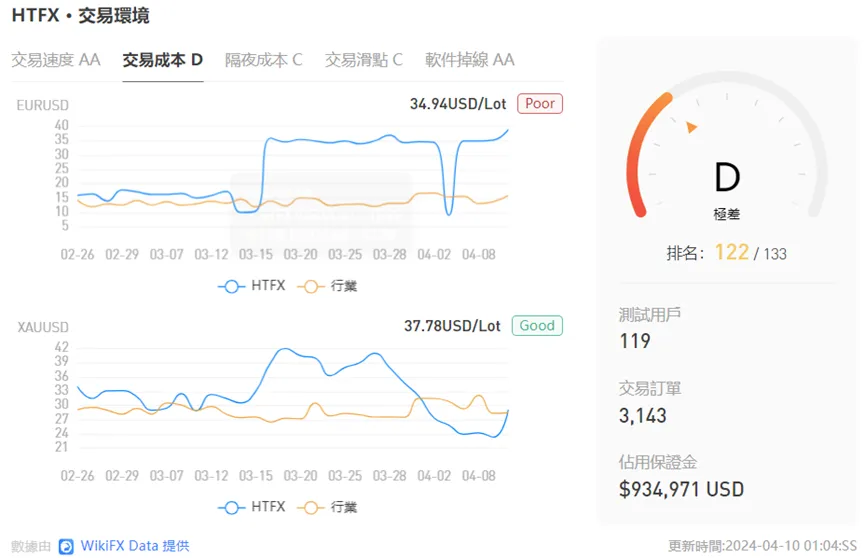Open the 隔夜成本 C tab
Screen dimensions: 865x558
coord(264,60)
